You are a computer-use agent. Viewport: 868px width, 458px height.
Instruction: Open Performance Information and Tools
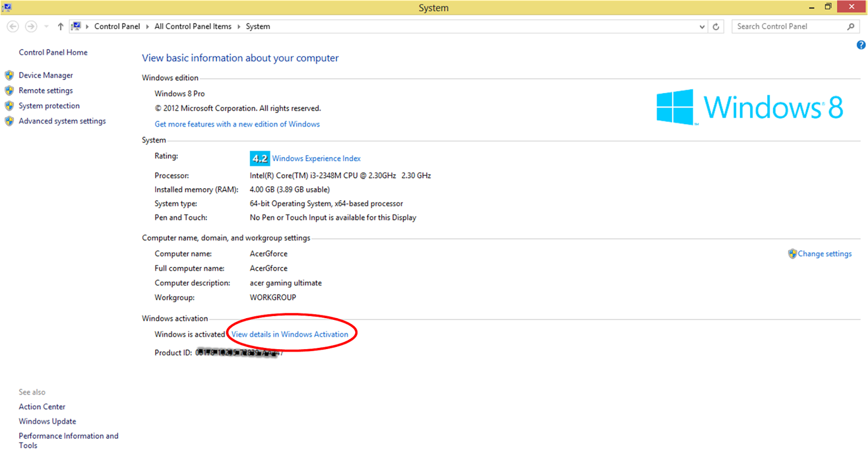[x=68, y=441]
